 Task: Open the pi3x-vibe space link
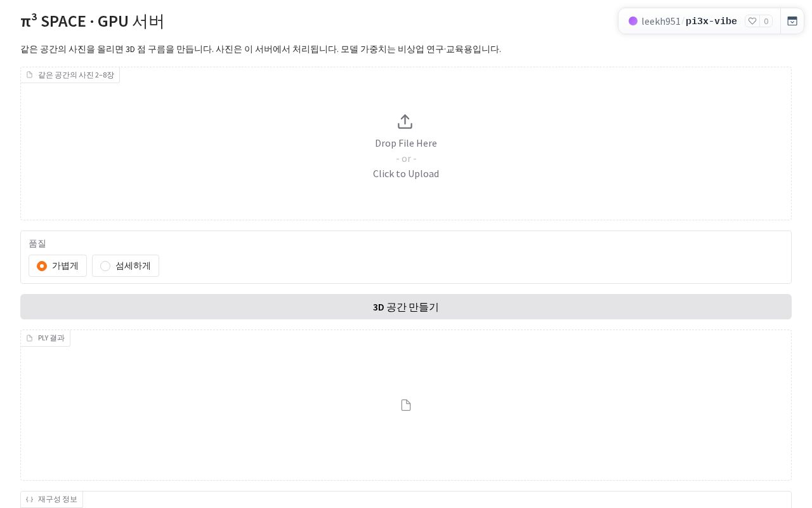point(711,21)
